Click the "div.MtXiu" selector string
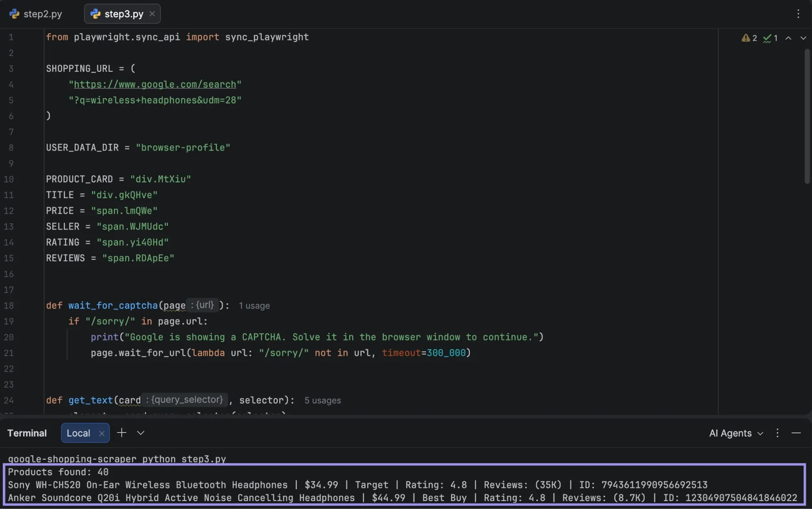 click(161, 179)
